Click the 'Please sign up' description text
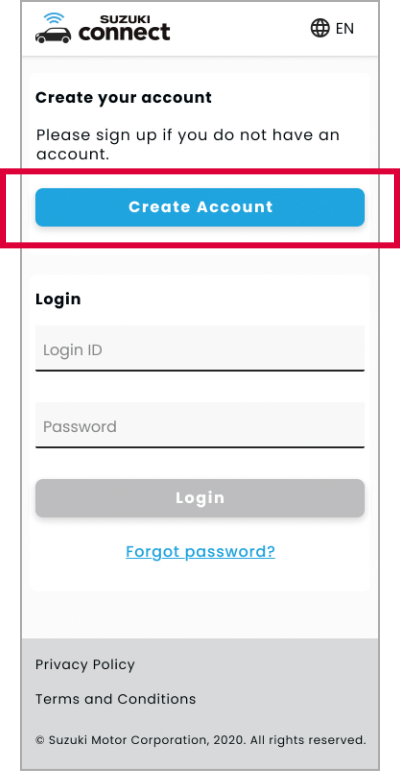Image resolution: width=400 pixels, height=771 pixels. (187, 145)
